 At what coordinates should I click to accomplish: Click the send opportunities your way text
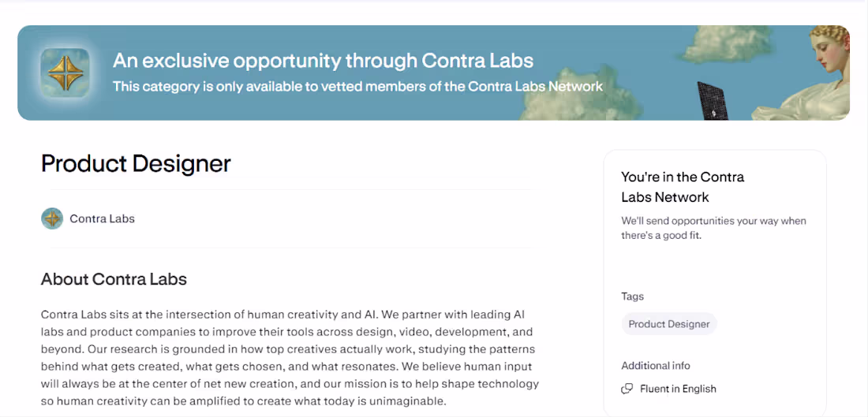713,228
